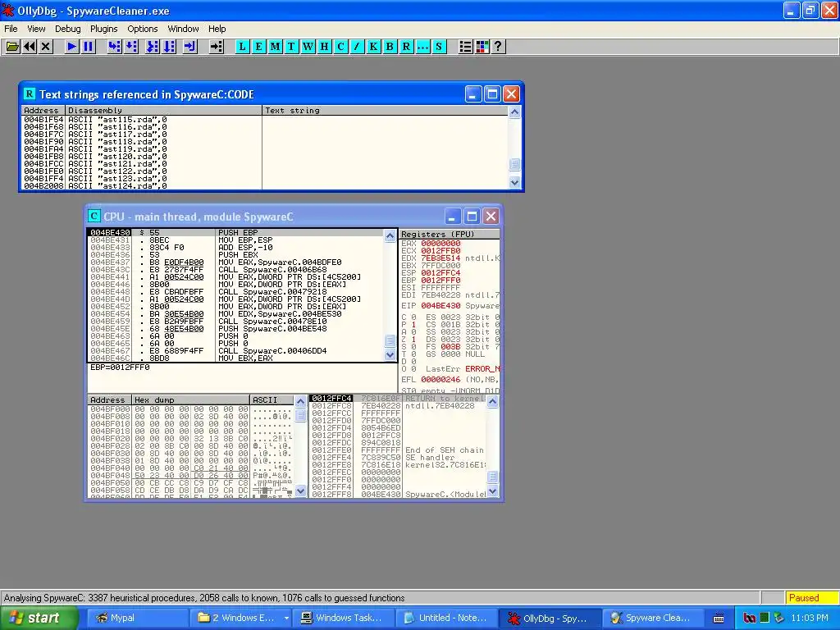Restart the program with rewind icon
Image resolution: width=840 pixels, height=630 pixels.
click(x=30, y=47)
